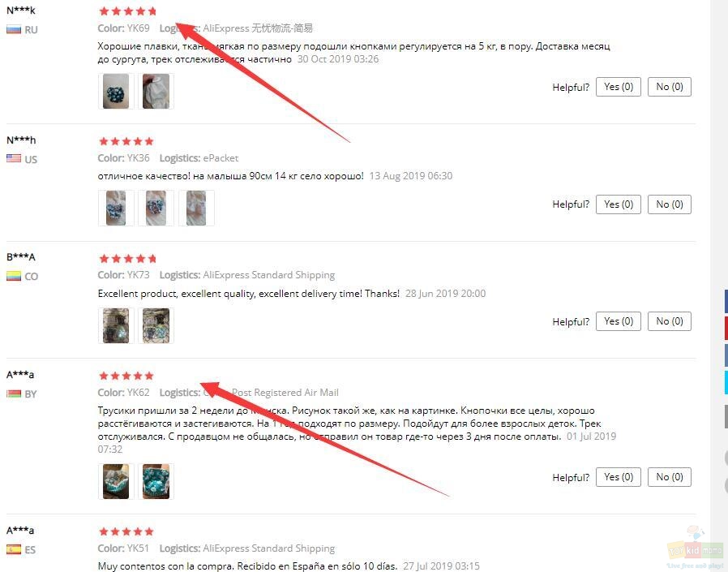728x572 pixels.
Task: Open second photo thumbnail in B***A's review
Action: coord(156,325)
